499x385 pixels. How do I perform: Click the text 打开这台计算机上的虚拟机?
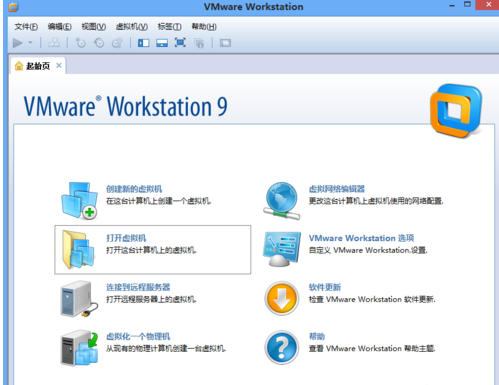click(x=151, y=250)
